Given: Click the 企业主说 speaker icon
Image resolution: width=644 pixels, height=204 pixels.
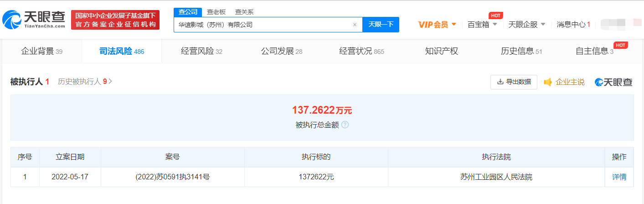Looking at the screenshot, I should (x=548, y=82).
